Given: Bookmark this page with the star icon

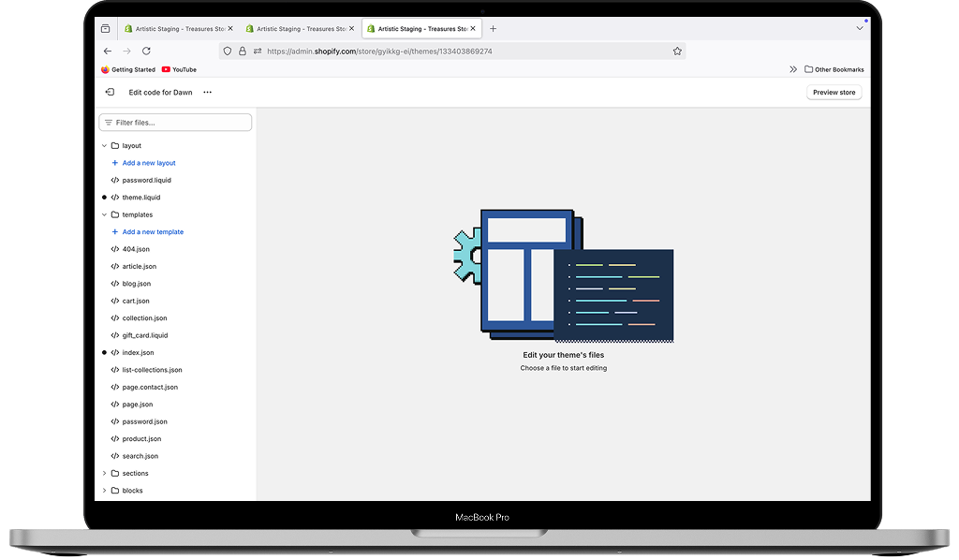Looking at the screenshot, I should 677,52.
